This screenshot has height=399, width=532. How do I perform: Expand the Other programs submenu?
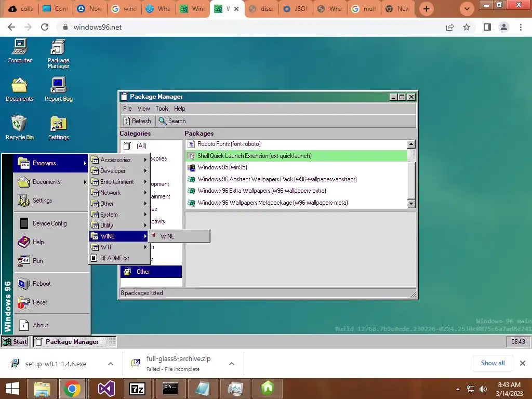click(x=119, y=204)
